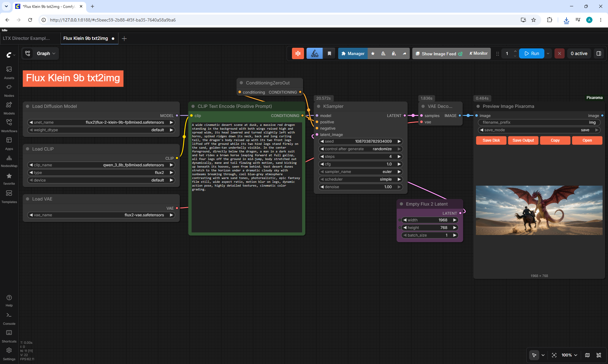Image resolution: width=608 pixels, height=364 pixels.
Task: Click the Run button
Action: coord(532,53)
